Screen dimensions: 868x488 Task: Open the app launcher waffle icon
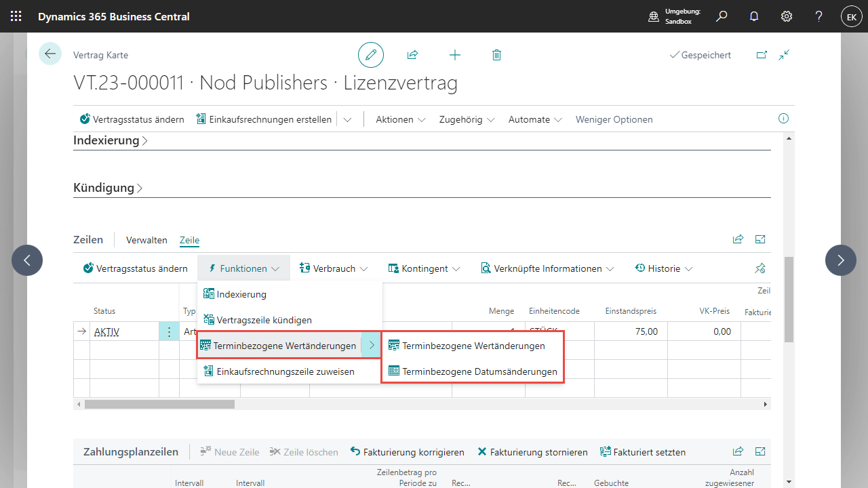pos(16,16)
